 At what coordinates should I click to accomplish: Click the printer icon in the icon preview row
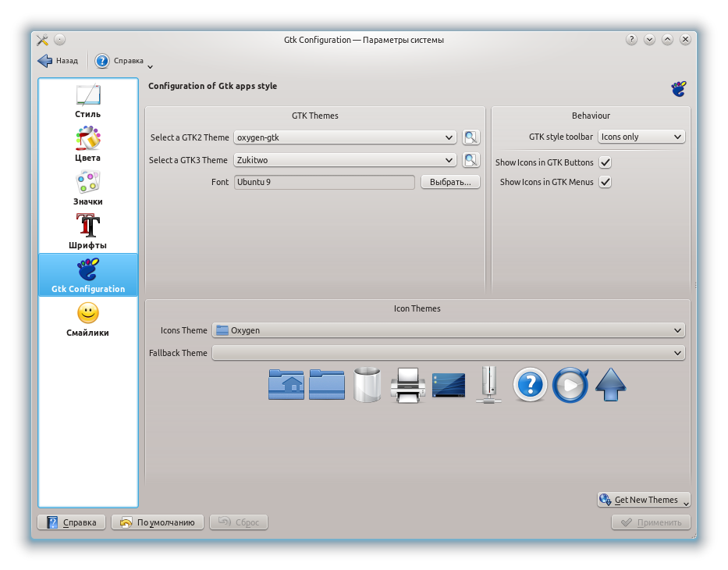pyautogui.click(x=407, y=384)
